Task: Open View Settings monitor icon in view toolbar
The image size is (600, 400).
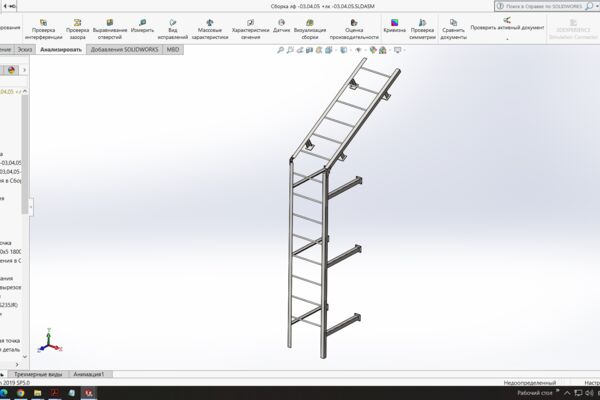Action: pos(398,50)
